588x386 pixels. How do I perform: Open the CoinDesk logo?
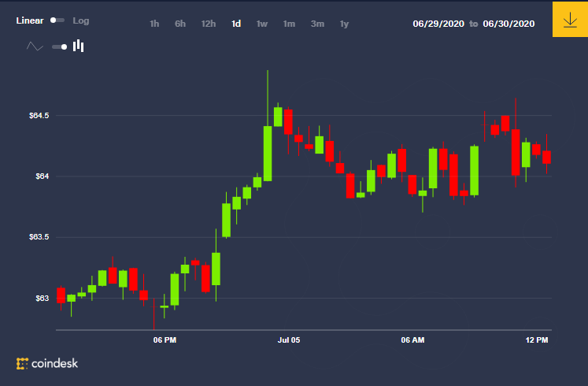click(47, 363)
